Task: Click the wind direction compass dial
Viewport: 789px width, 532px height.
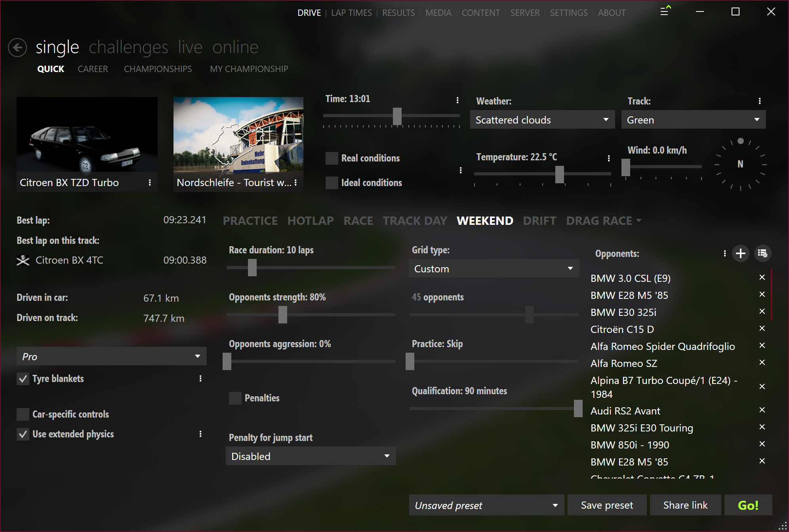Action: (740, 164)
